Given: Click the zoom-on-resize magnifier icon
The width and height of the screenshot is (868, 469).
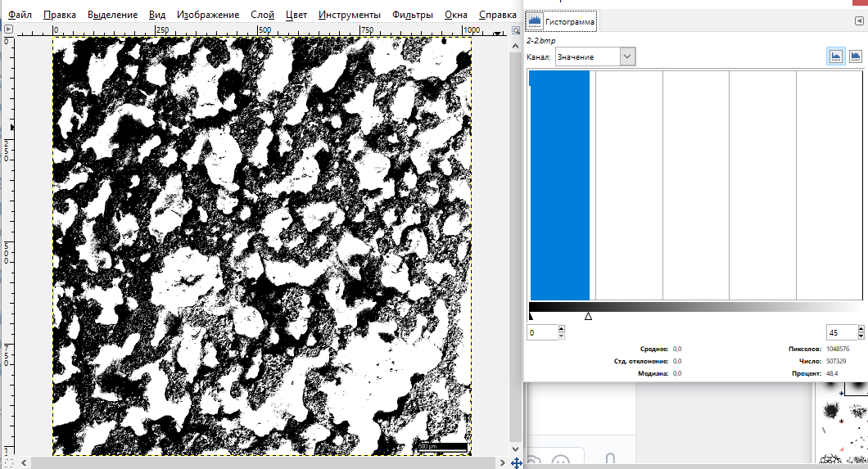Looking at the screenshot, I should (516, 30).
